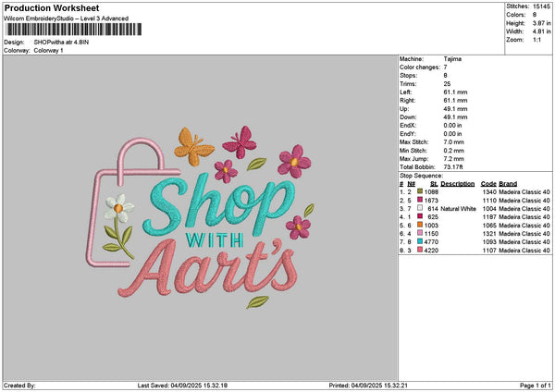
Task: Click the Width value 4.81 in
Action: tap(541, 31)
